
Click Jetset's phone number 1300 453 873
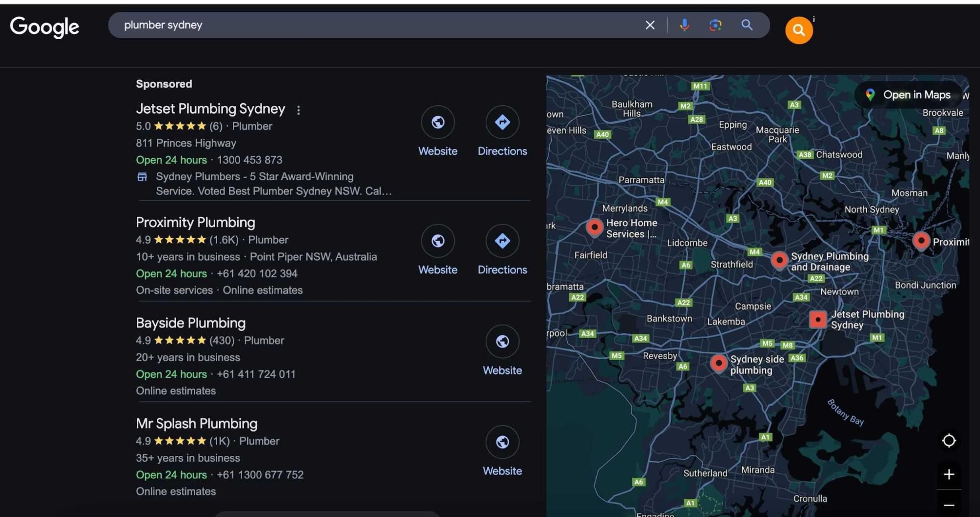coord(250,160)
